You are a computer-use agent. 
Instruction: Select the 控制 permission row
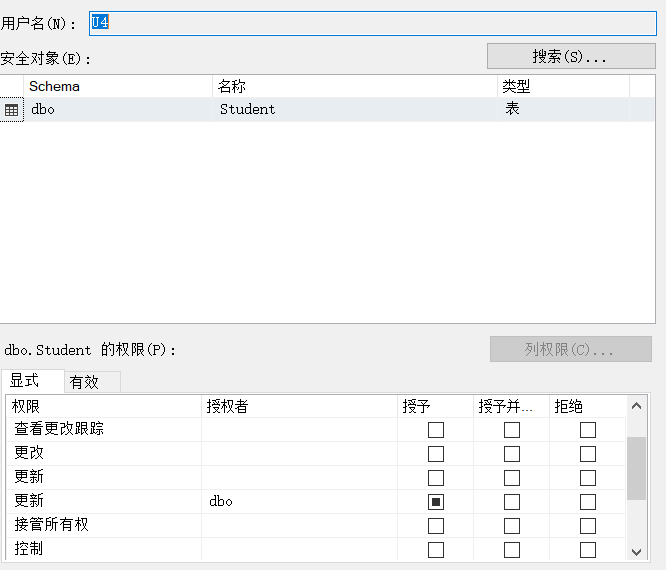316,550
